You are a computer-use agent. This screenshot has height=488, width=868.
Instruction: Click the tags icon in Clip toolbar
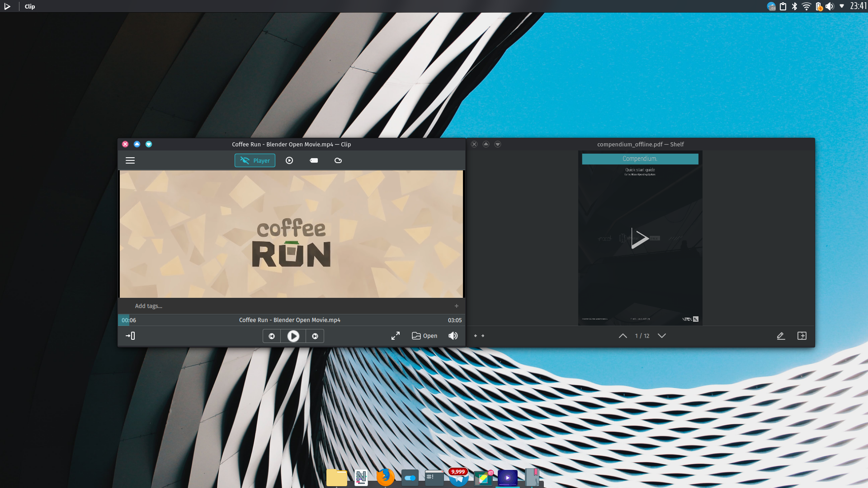tap(314, 160)
